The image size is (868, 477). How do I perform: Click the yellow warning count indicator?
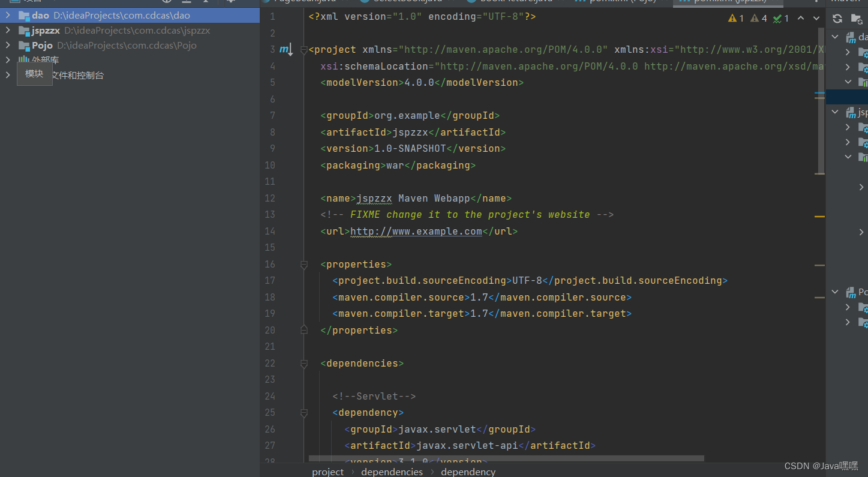click(736, 19)
